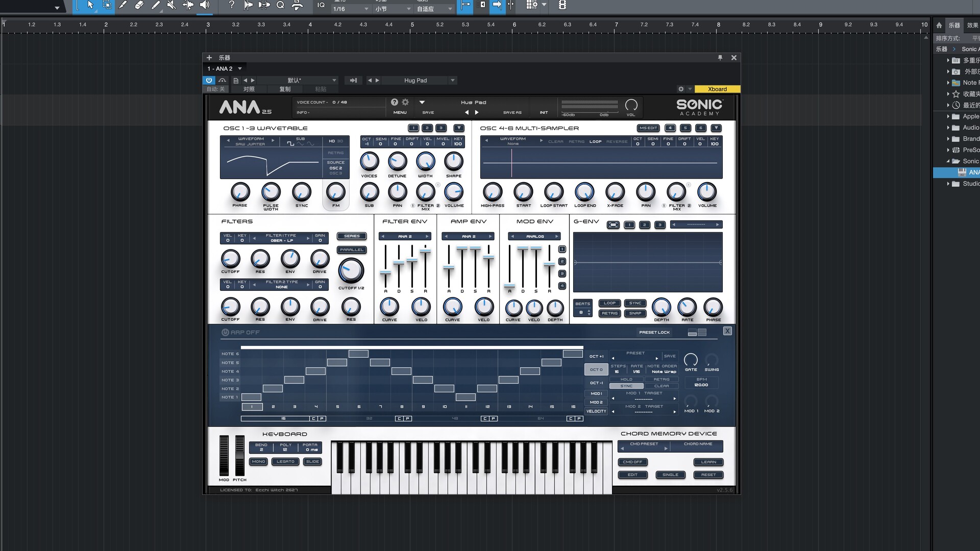This screenshot has width=980, height=551.
Task: Expand the Apple folder in browser
Action: [x=948, y=116]
